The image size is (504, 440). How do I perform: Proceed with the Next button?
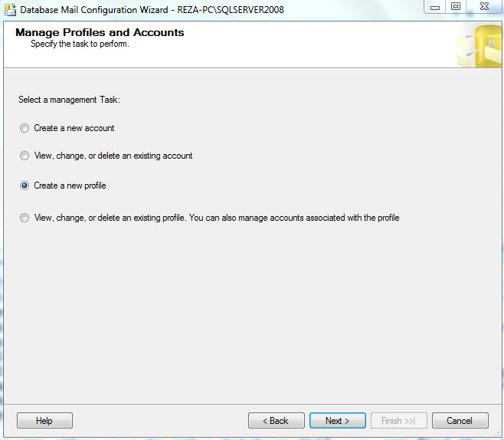point(337,421)
